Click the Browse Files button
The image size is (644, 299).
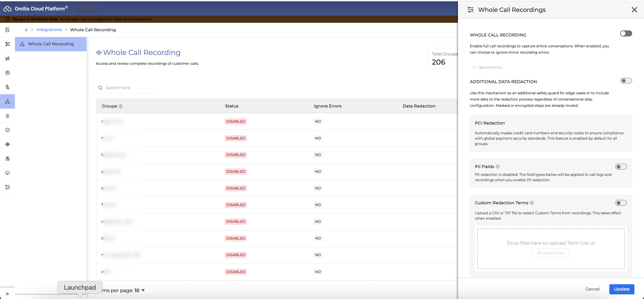[x=551, y=253]
